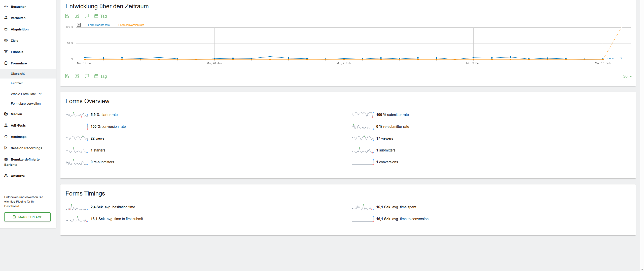Image resolution: width=644 pixels, height=271 pixels.
Task: Click export-as-image icon above the chart
Action: (x=77, y=16)
